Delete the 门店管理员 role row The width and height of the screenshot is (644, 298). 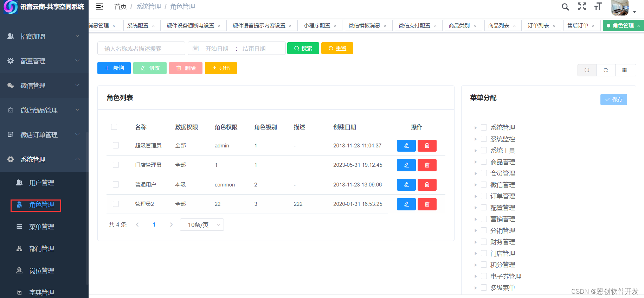pos(427,165)
